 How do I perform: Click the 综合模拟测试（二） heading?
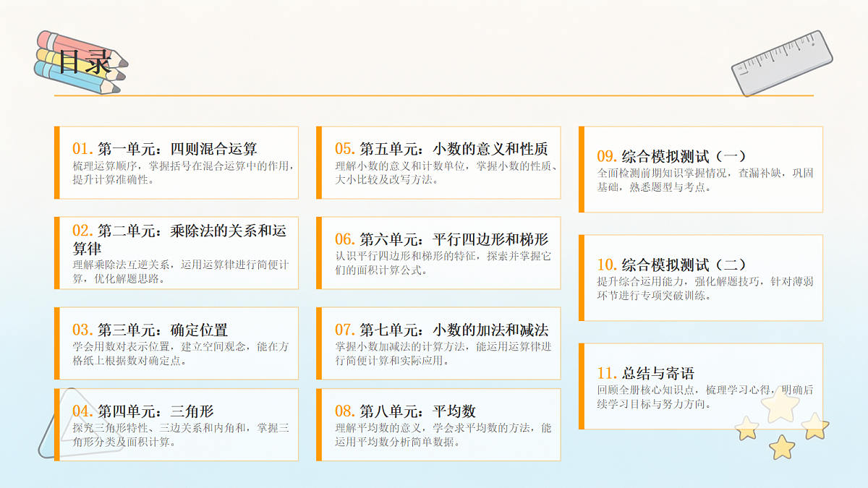[x=684, y=265]
